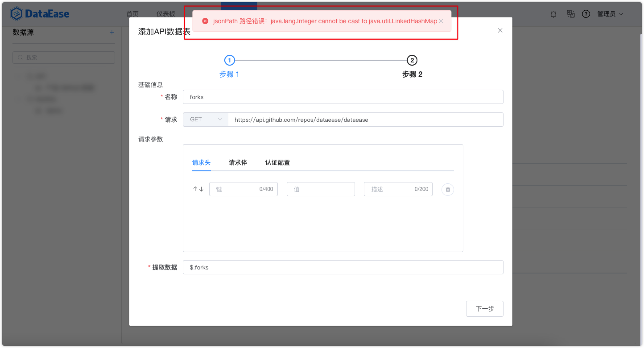Focus the 提取数据 field with $.forks
Screen dimensions: 644x348
[343, 267]
